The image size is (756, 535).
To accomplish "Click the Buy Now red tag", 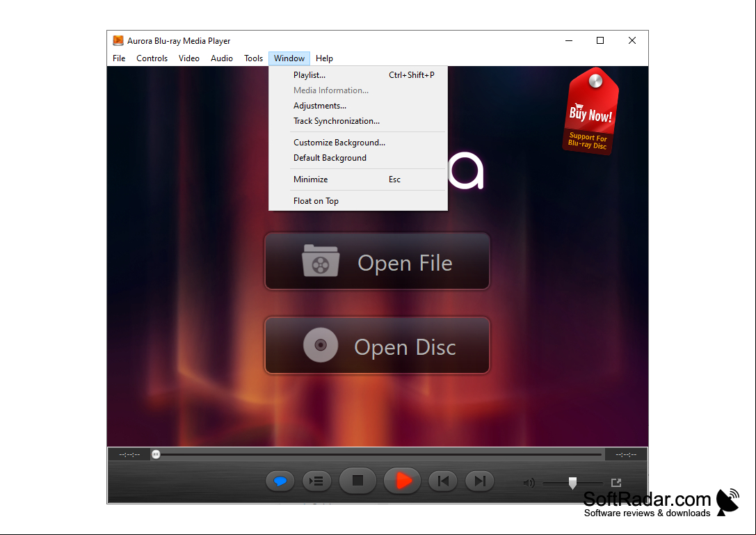I will point(590,111).
